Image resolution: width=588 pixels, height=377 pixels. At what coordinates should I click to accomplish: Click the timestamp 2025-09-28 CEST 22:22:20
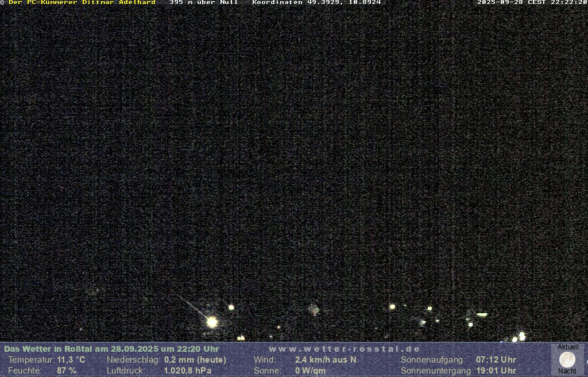coord(532,3)
